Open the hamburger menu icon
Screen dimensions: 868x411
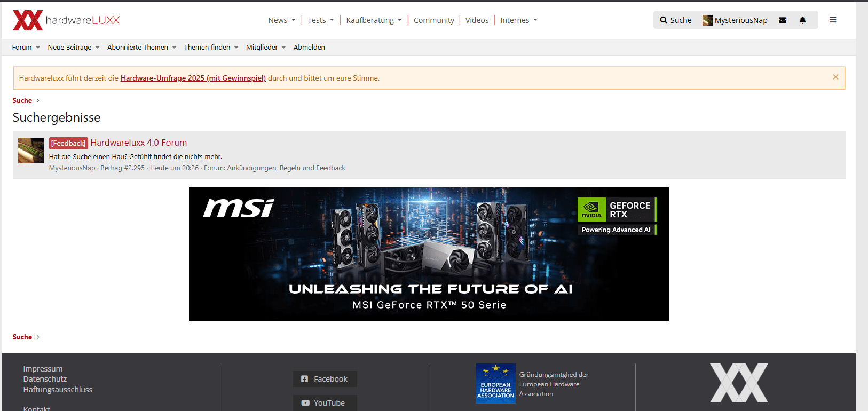833,20
